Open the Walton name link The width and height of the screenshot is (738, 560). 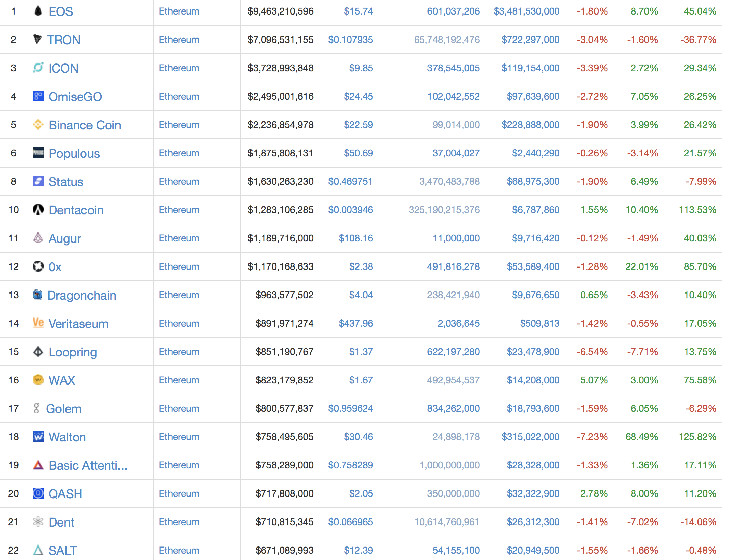click(x=67, y=437)
